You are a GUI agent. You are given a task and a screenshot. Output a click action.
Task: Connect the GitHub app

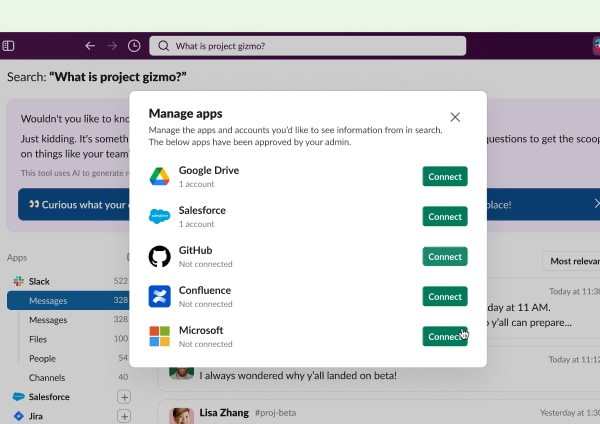[445, 257]
